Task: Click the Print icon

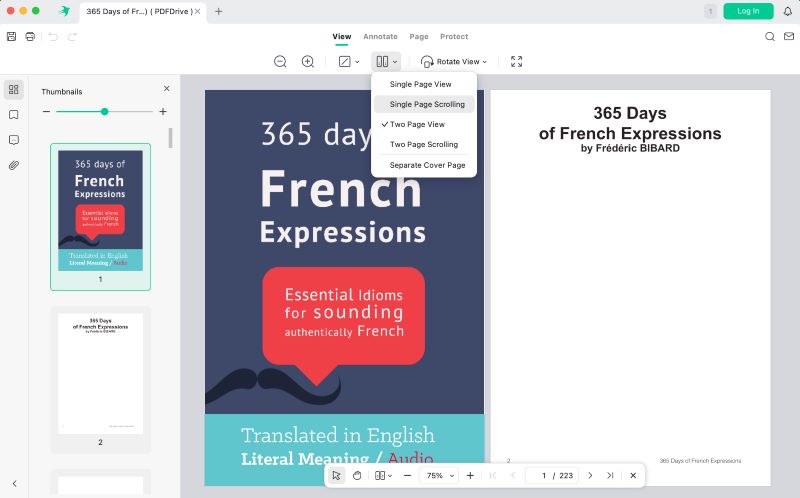Action: point(30,36)
